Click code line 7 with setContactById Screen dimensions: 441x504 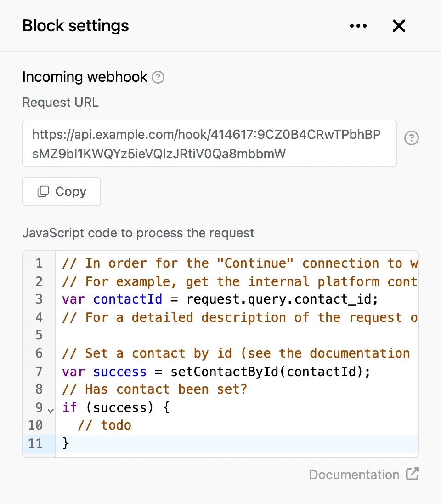[x=216, y=372]
